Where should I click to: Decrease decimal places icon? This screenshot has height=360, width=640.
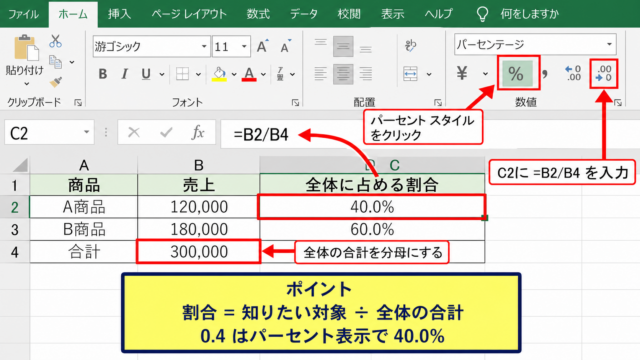pos(604,73)
